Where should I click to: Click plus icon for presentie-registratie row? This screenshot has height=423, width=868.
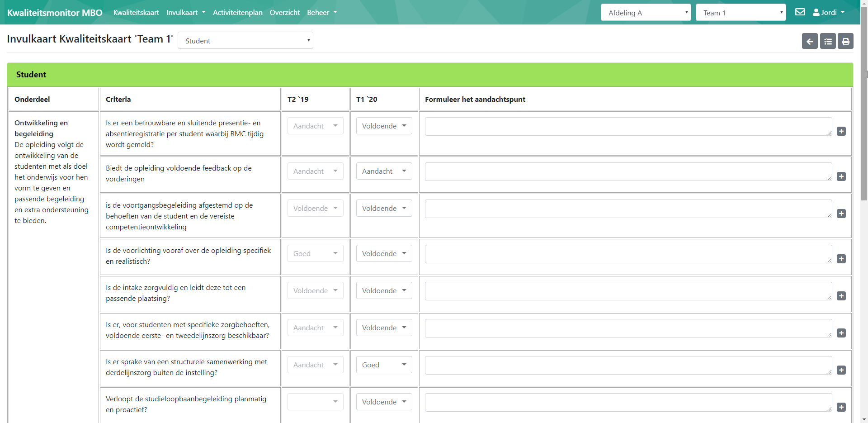(841, 131)
